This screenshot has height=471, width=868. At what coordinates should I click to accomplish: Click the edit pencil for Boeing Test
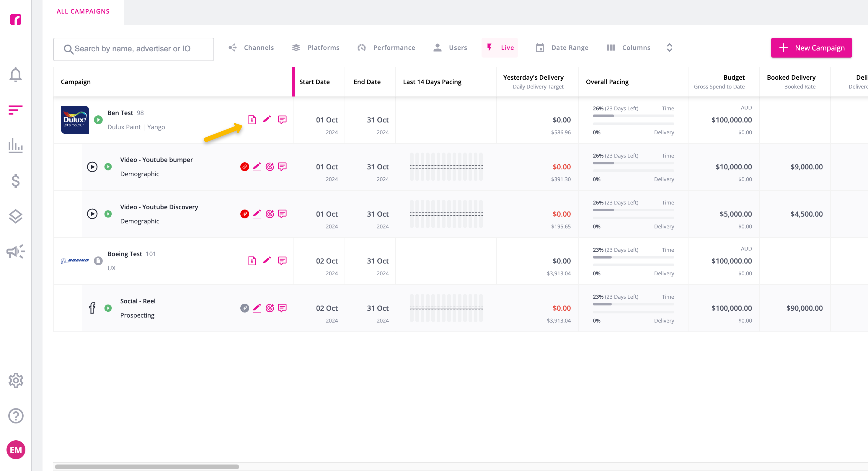tap(267, 261)
